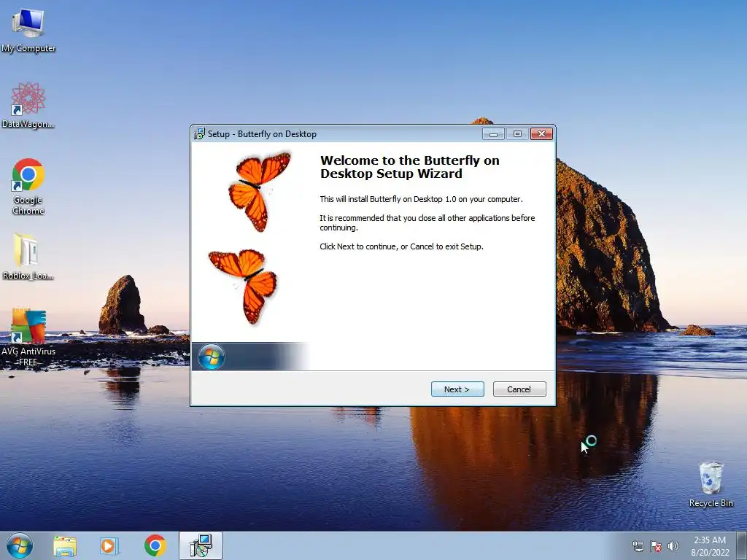747x560 pixels.
Task: Cancel the Butterfly on Desktop setup
Action: 519,389
